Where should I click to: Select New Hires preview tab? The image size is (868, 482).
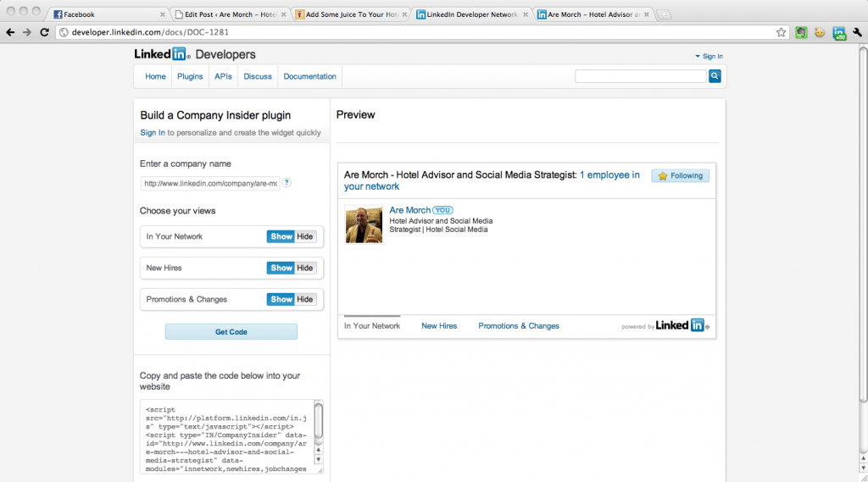point(439,326)
